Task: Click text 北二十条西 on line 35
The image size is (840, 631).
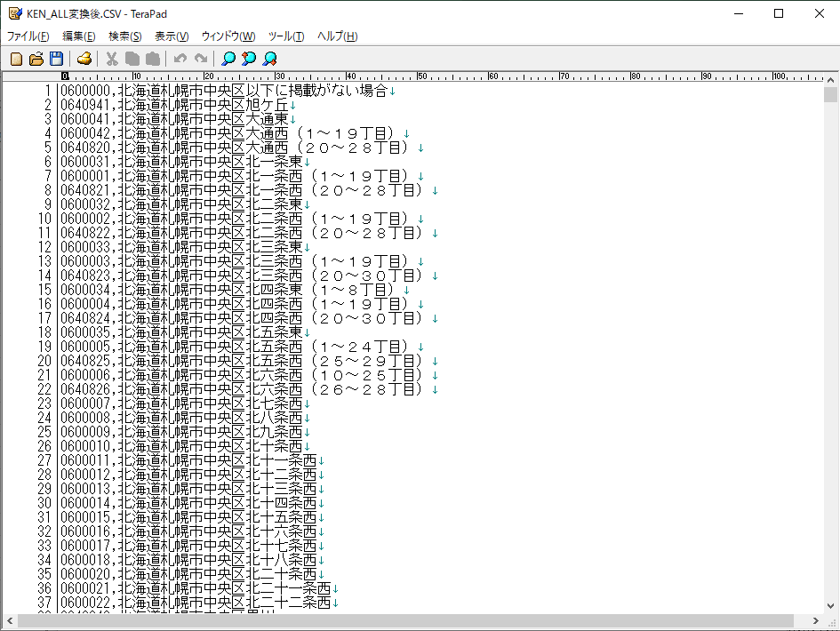Action: click(x=281, y=574)
